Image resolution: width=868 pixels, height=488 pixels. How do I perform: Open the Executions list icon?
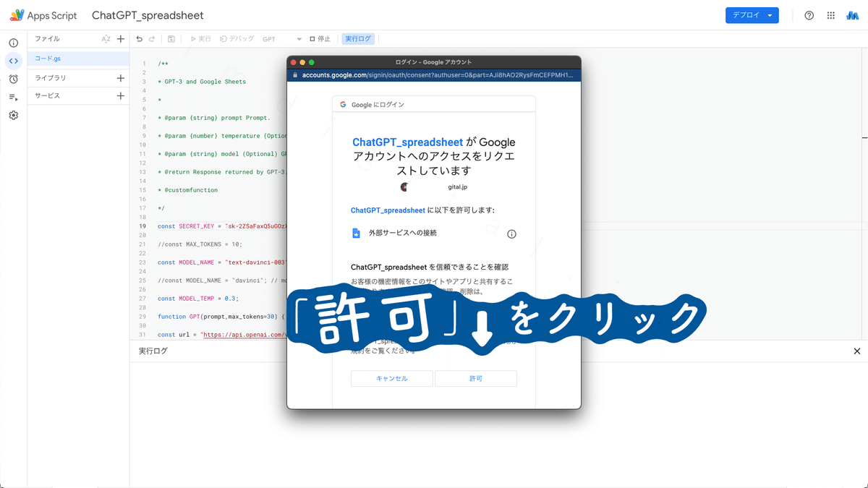[13, 97]
